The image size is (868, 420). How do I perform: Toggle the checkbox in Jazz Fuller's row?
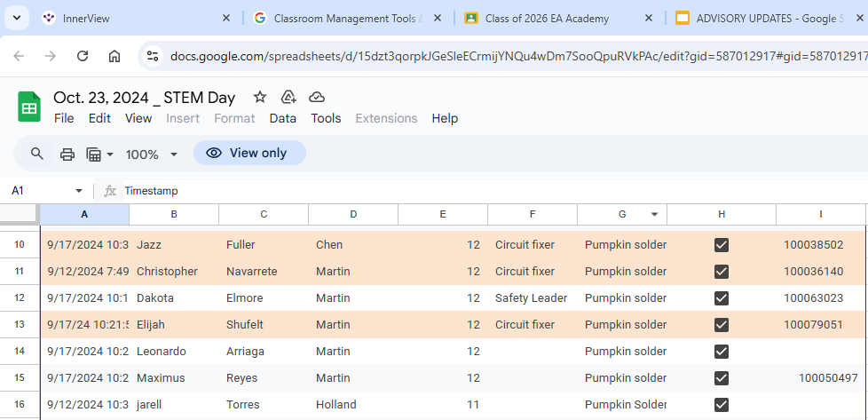tap(722, 245)
